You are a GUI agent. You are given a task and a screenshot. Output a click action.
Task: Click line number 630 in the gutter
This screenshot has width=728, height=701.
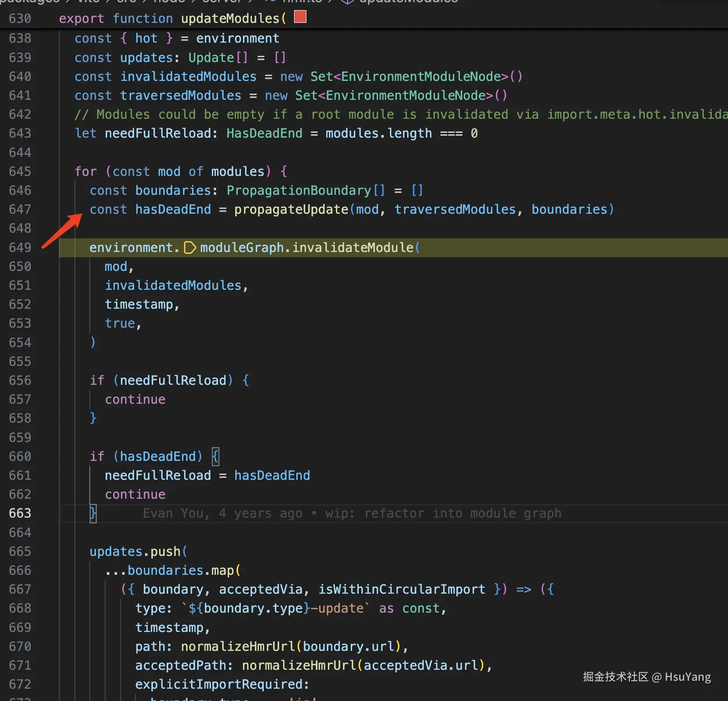20,18
